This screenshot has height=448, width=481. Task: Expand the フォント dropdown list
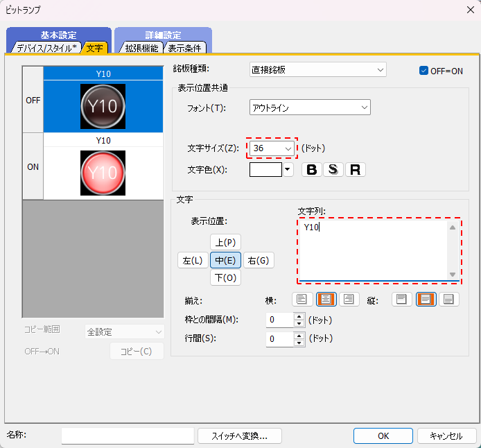[x=310, y=107]
